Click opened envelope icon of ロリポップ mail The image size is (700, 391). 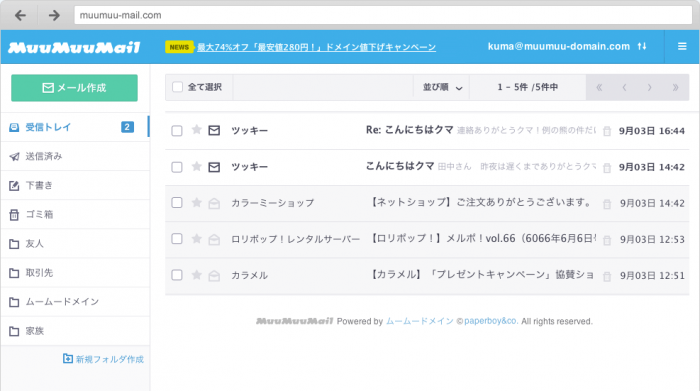(x=214, y=239)
